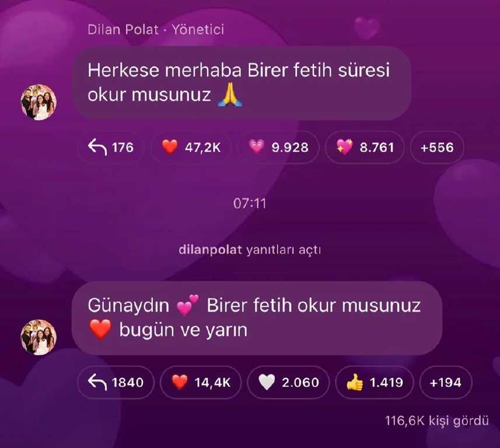Screen dimensions: 500x448
Task: Tap growing pink heart reaction 9.928
Action: tap(279, 148)
